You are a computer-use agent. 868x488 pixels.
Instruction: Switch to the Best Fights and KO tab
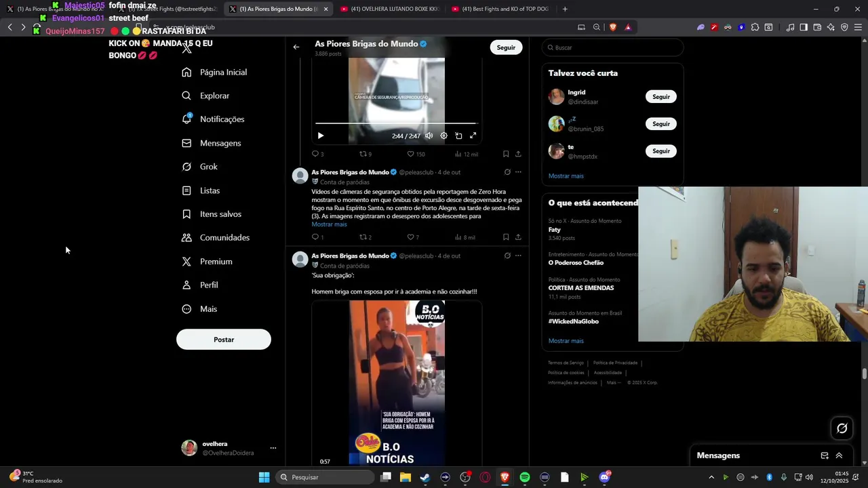coord(500,9)
